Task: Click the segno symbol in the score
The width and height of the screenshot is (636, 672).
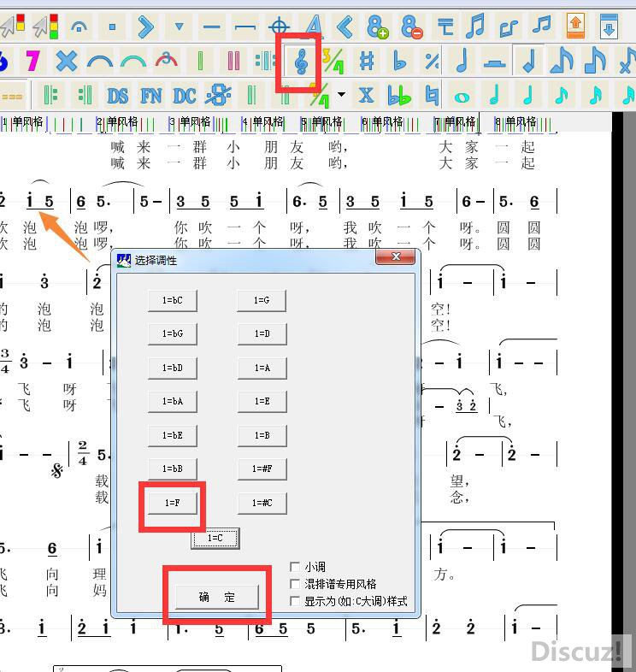Action: click(57, 471)
